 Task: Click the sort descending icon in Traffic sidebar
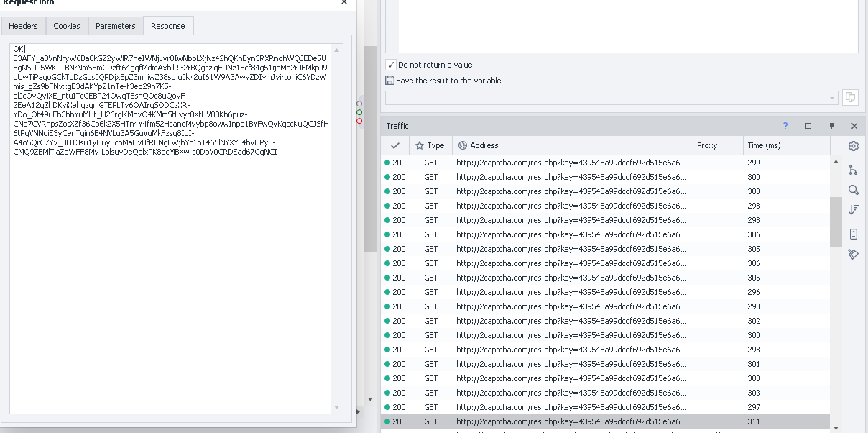(x=854, y=210)
